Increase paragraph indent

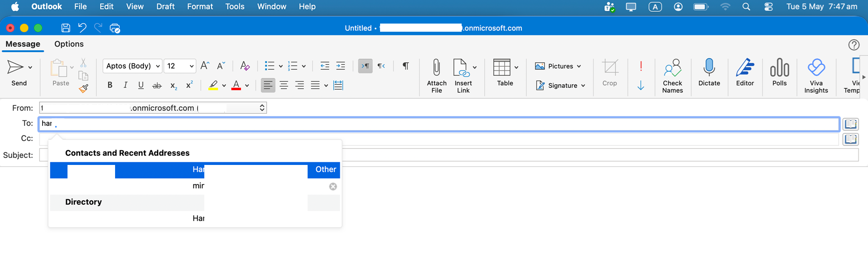pos(341,66)
